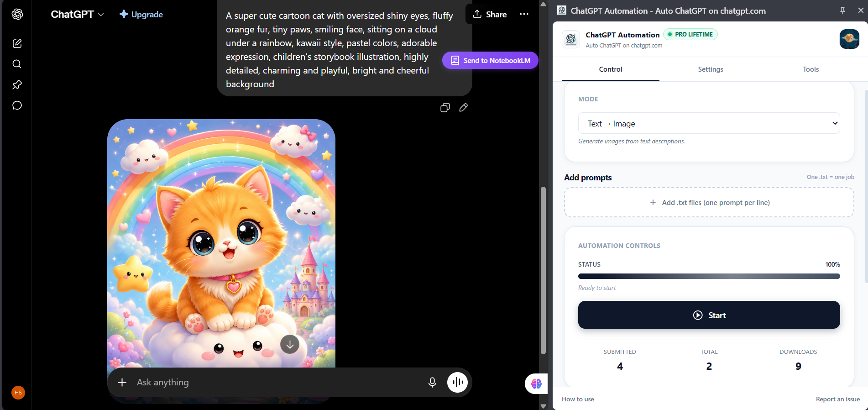Click the plus attach icon in composer
This screenshot has height=410, width=868.
[x=122, y=382]
